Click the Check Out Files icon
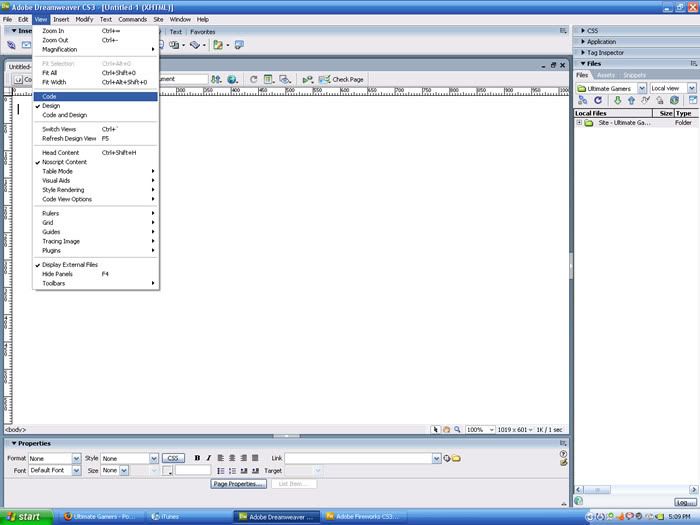 646,100
